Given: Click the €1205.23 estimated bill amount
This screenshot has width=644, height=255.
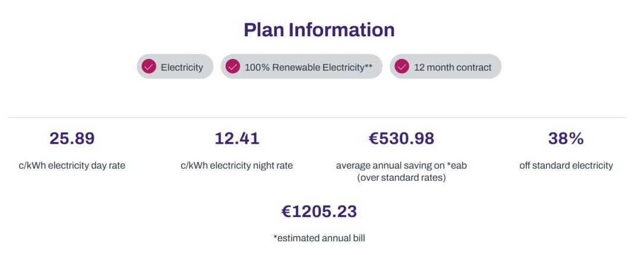Looking at the screenshot, I should pos(319,212).
